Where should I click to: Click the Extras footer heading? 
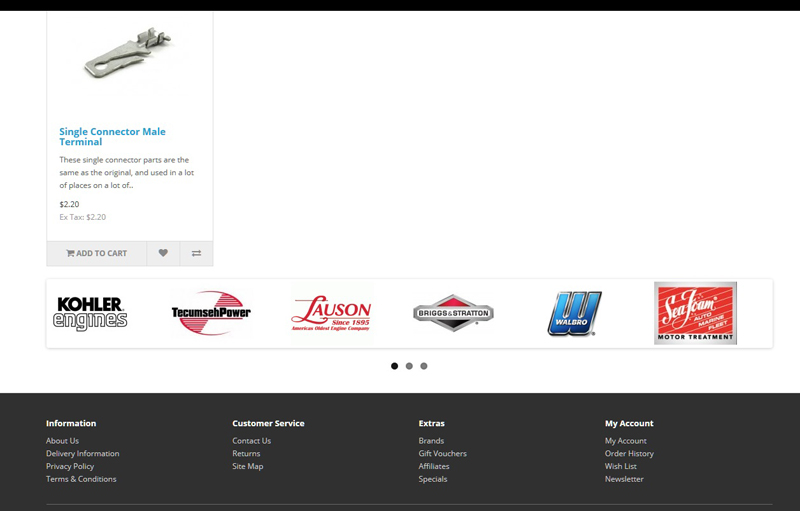tap(432, 423)
